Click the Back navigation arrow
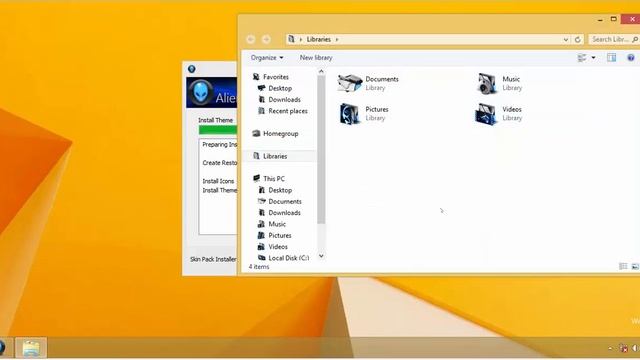The height and width of the screenshot is (360, 640). point(251,39)
